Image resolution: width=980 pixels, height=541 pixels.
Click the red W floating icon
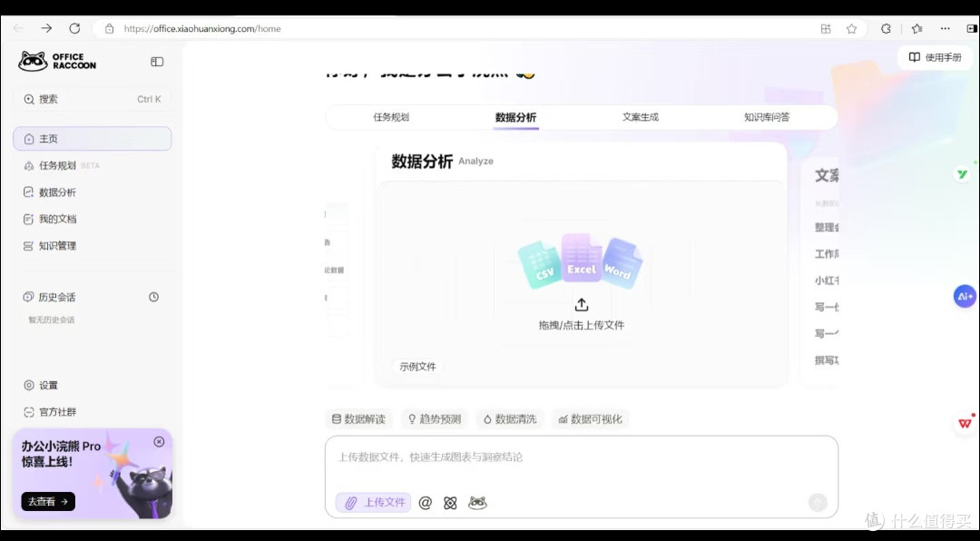coord(965,423)
